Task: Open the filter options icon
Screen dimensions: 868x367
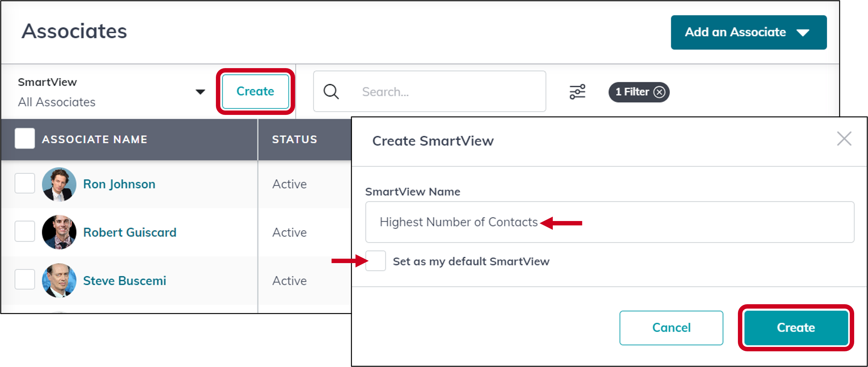Action: [x=577, y=91]
